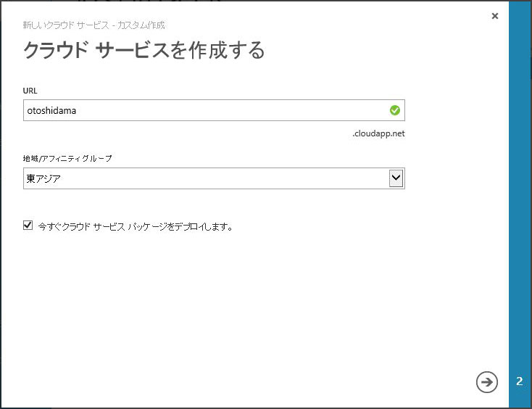Click the dropdown arrow beside 東アジア
This screenshot has height=409, width=532.
click(396, 178)
